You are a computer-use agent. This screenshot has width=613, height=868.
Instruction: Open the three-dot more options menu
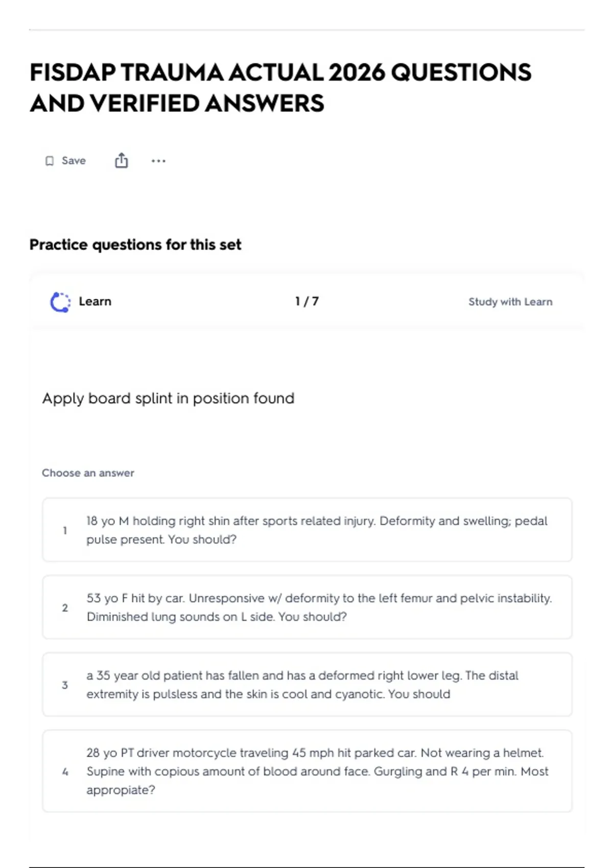pyautogui.click(x=158, y=161)
